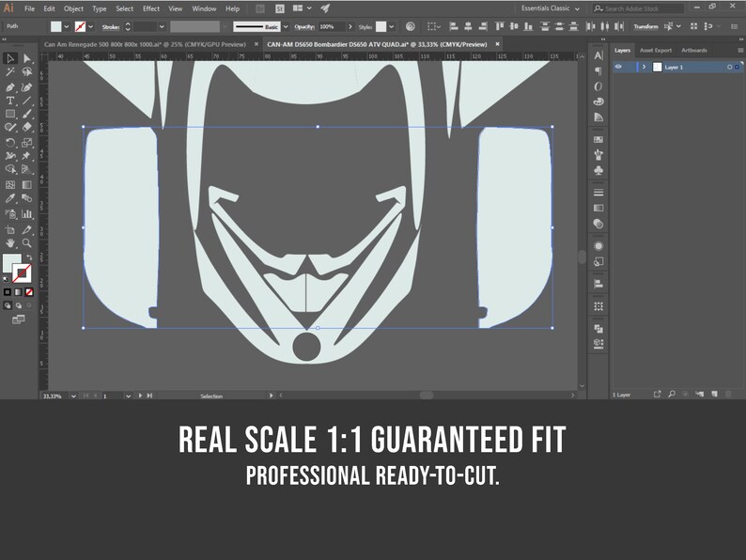
Task: Select the Paintbrush tool
Action: pyautogui.click(x=27, y=115)
